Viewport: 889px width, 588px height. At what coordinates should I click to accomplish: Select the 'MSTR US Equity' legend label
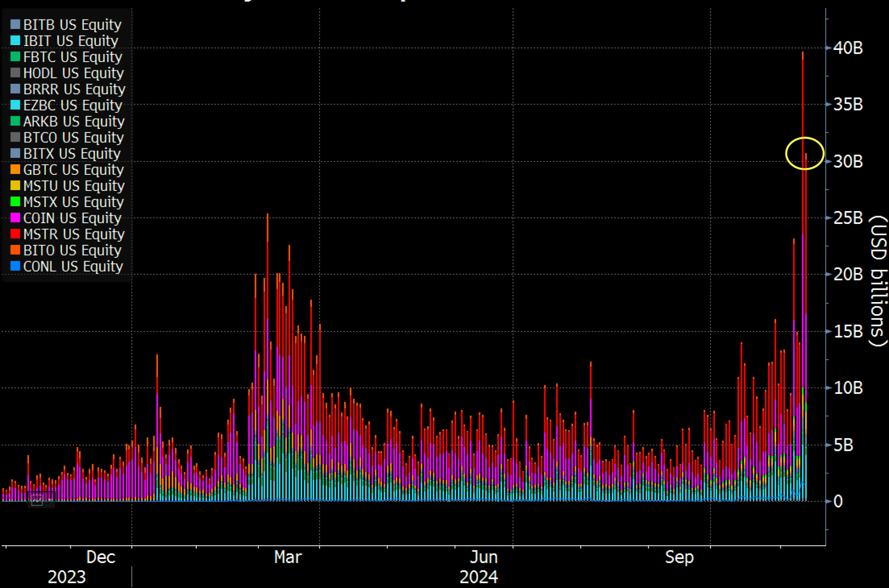[74, 234]
